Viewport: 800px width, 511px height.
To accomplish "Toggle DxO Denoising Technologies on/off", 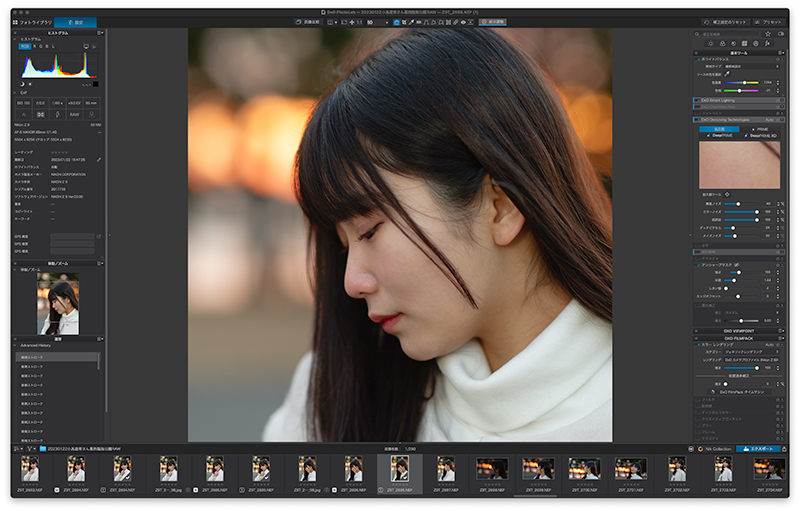I will tap(697, 120).
